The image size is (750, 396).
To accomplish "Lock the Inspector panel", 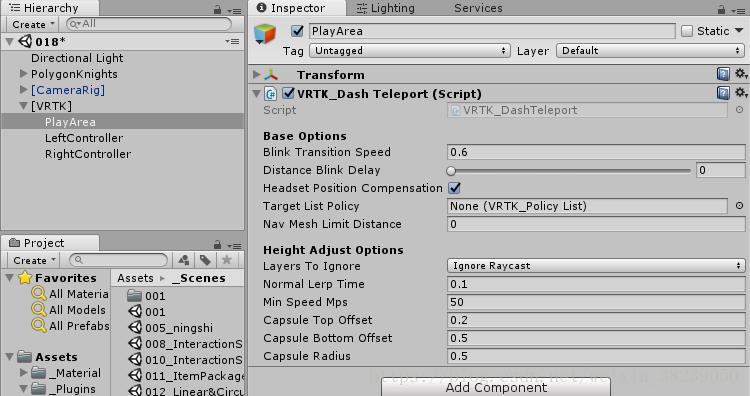I will [x=721, y=9].
